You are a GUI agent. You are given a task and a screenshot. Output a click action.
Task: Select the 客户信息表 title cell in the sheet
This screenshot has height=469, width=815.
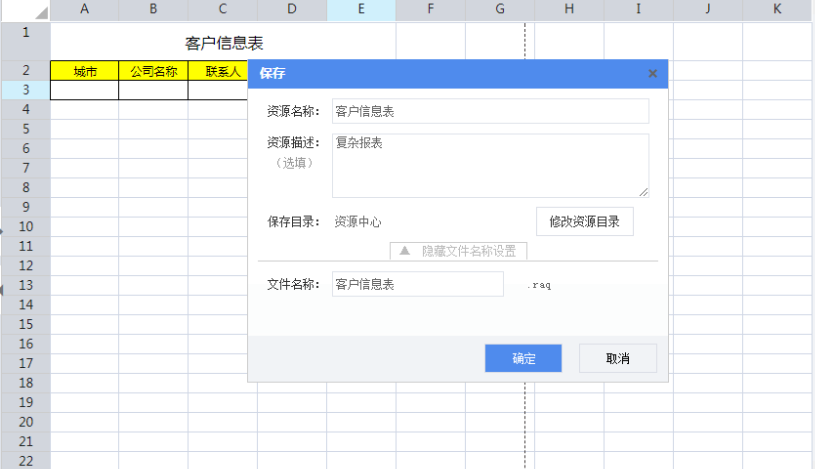point(224,43)
